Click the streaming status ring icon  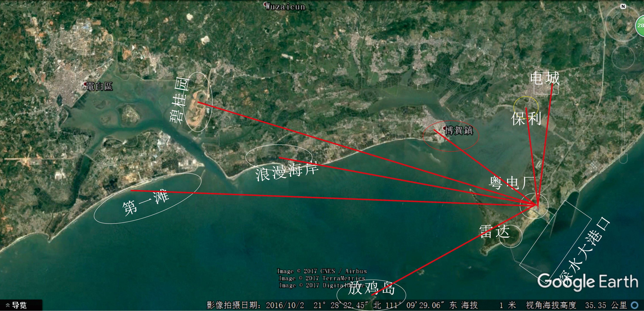[634, 305]
